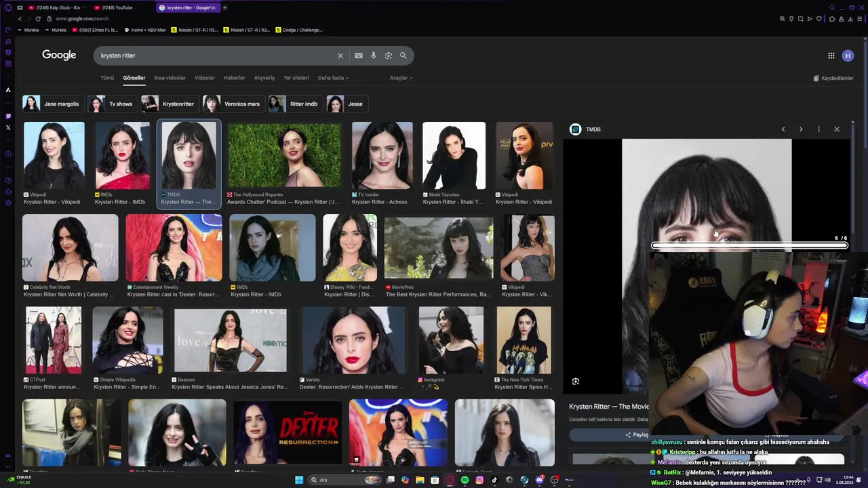Open Spotify from the taskbar
Image resolution: width=868 pixels, height=488 pixels.
coord(465,480)
